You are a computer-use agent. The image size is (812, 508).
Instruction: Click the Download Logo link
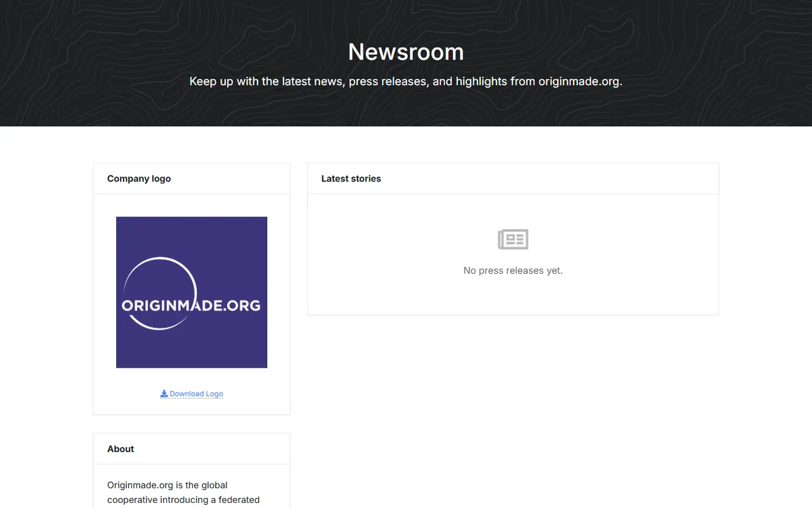click(192, 394)
